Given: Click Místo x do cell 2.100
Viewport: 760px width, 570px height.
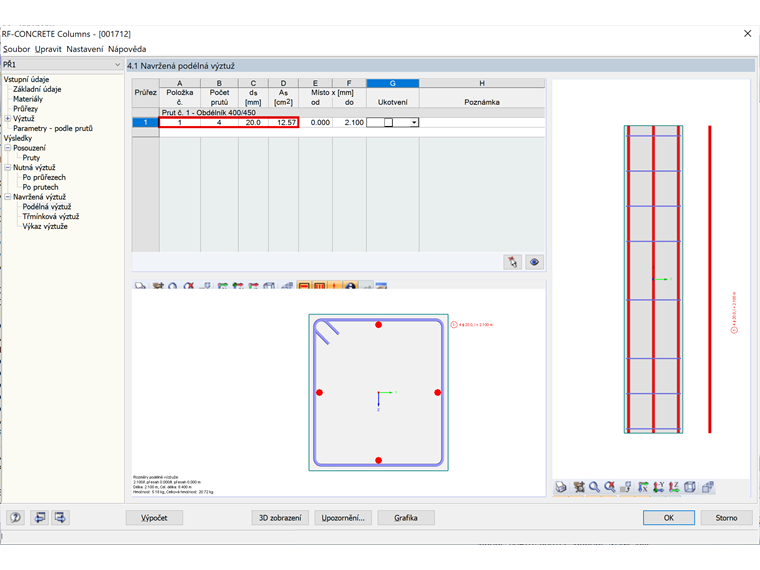Looking at the screenshot, I should 349,123.
